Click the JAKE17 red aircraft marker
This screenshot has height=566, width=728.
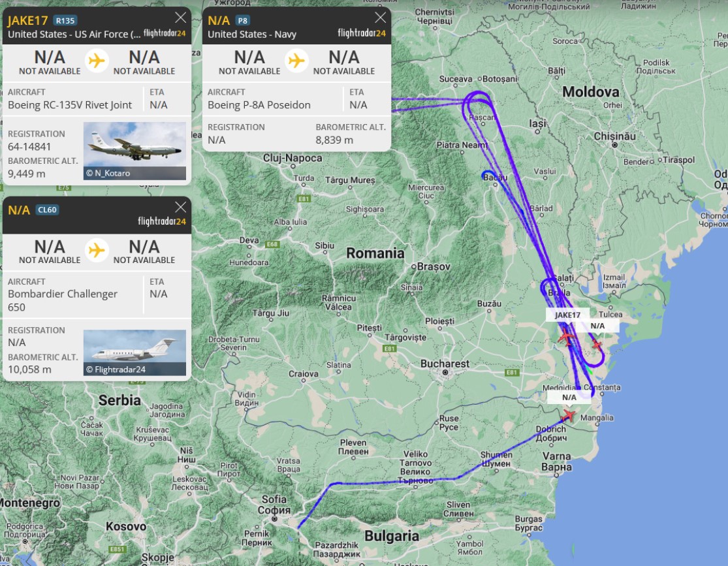tap(566, 336)
